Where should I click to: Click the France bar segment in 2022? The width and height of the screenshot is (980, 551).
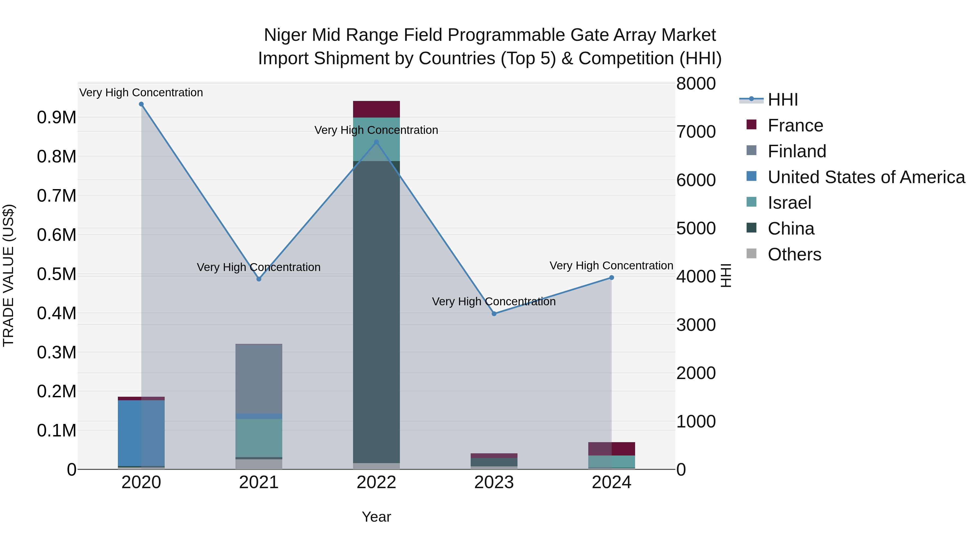tap(376, 109)
